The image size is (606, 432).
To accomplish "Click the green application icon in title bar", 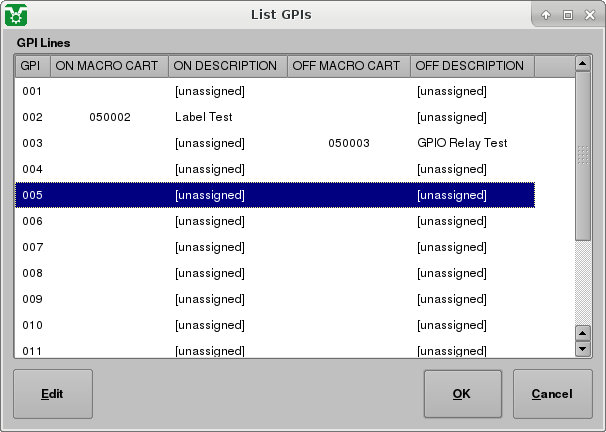I will [15, 15].
